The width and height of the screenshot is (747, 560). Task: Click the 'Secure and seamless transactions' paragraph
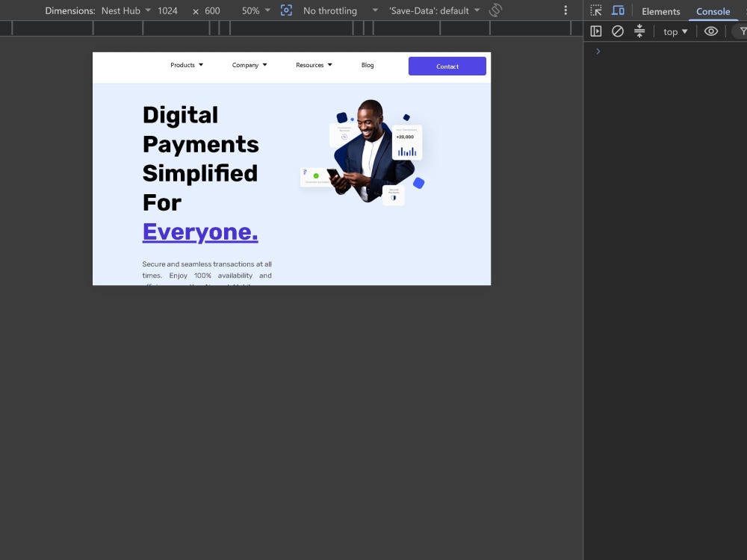tap(207, 274)
